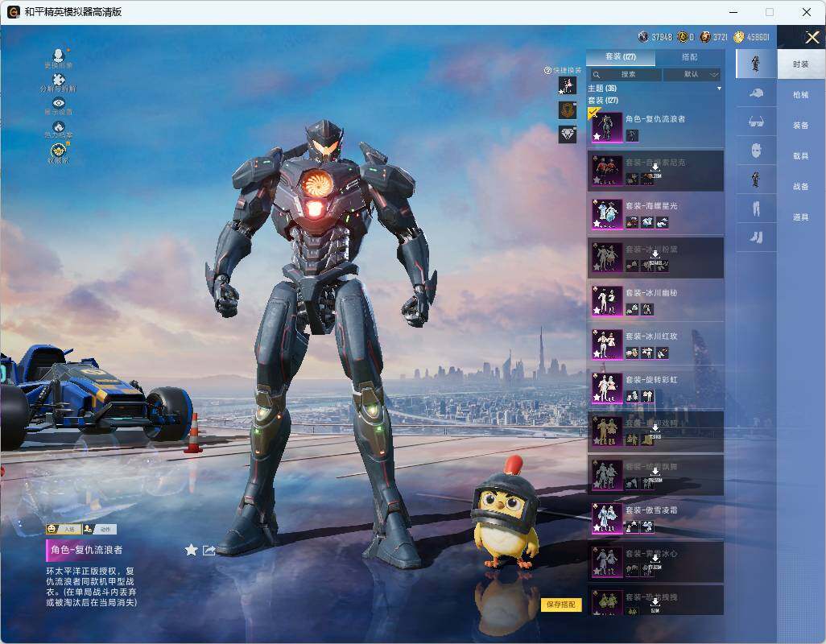Open the 分解与拆解 puzzle-piece icon
This screenshot has width=826, height=644.
(59, 79)
